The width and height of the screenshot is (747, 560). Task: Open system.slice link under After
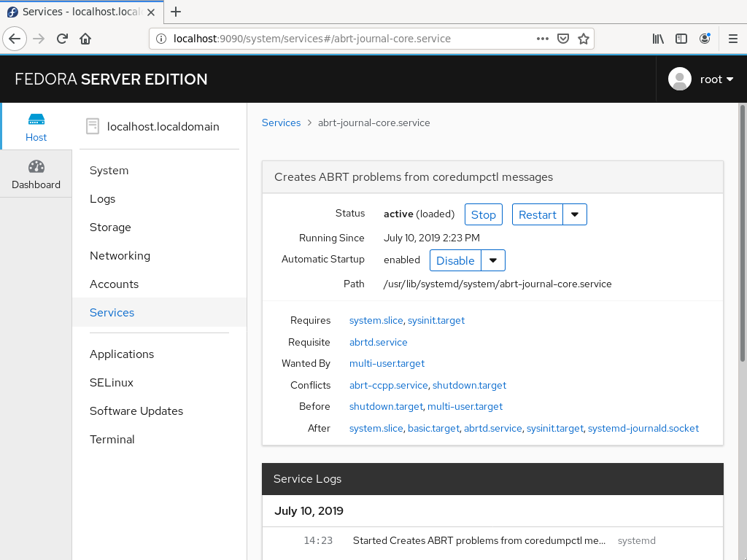(376, 429)
